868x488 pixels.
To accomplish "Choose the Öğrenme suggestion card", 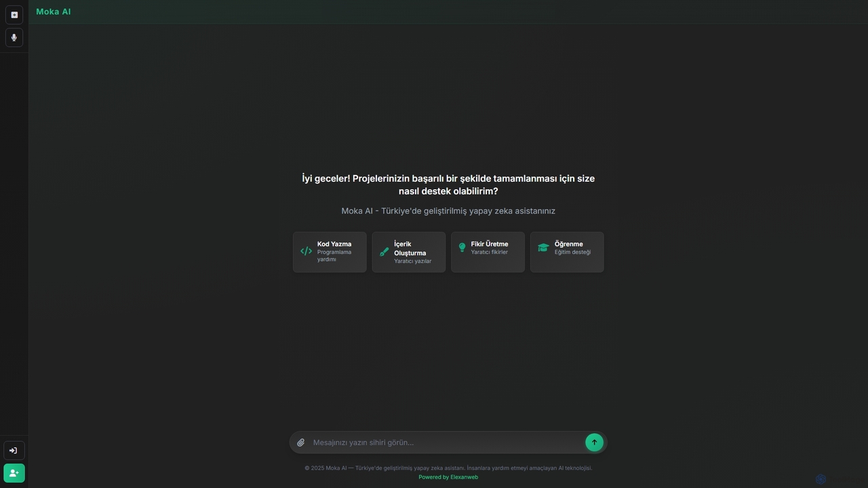I will coord(567,252).
